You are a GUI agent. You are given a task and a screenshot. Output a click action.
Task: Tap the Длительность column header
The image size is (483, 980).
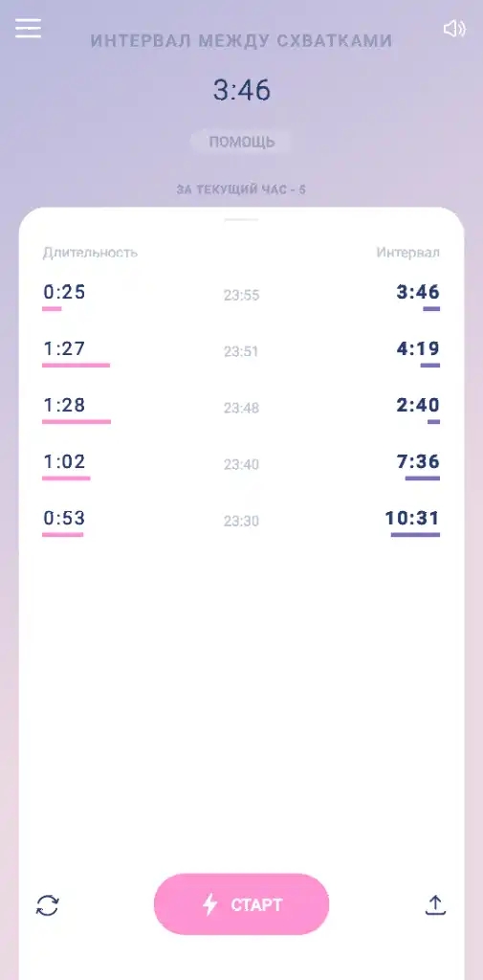coord(90,253)
